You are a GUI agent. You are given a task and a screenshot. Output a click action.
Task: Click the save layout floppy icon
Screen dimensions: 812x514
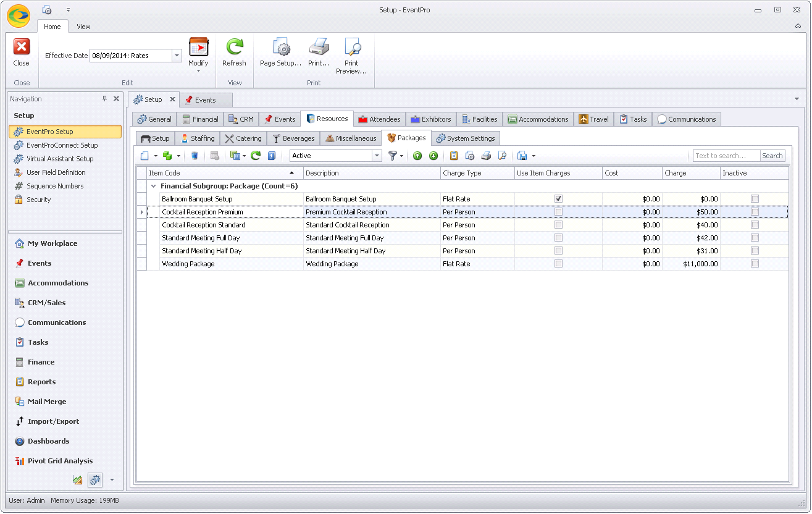(x=522, y=156)
